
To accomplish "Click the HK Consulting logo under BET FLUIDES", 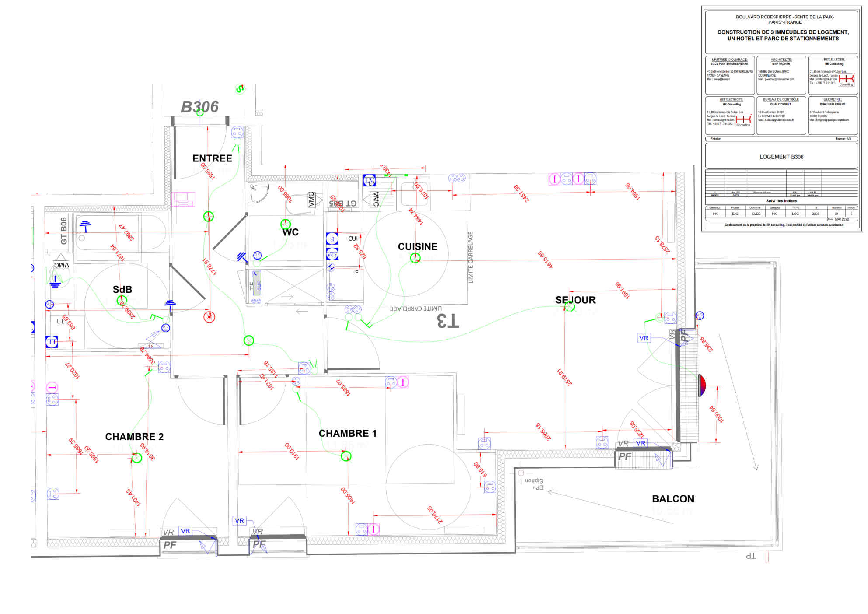I will pyautogui.click(x=846, y=79).
